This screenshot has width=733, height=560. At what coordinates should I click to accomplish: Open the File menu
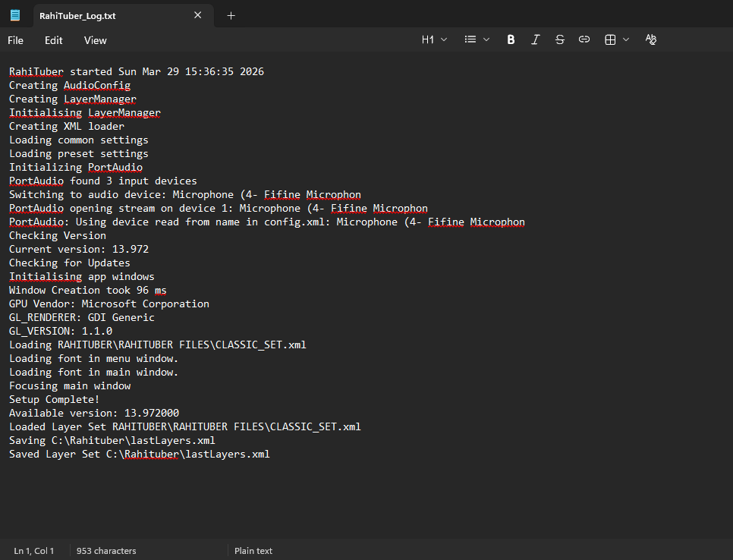[x=15, y=40]
